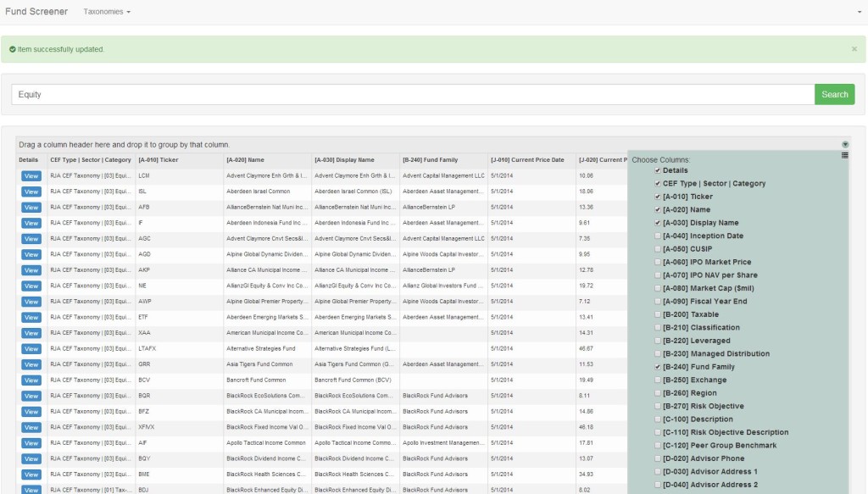Image resolution: width=868 pixels, height=494 pixels.
Task: Open View details for ticker AGC
Action: coord(31,239)
